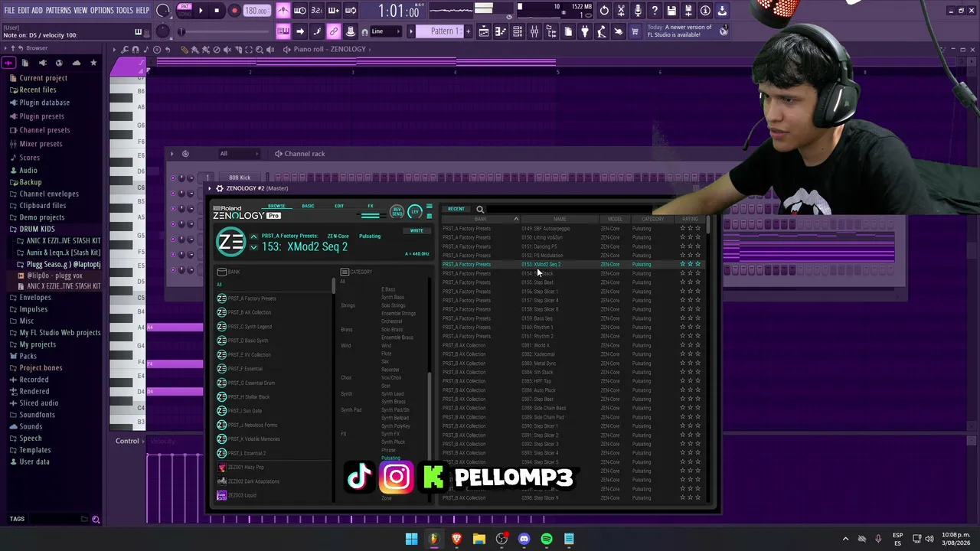This screenshot has height=551, width=980.
Task: Toggle the metronome
Action: [283, 11]
